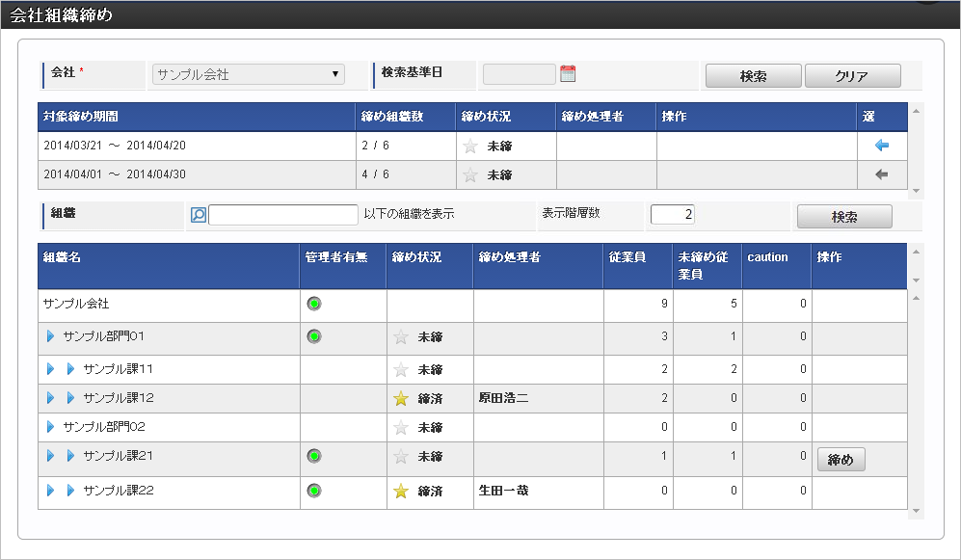Click the gray star for サンプル課11
Screen dimensions: 961x560
pyautogui.click(x=401, y=369)
